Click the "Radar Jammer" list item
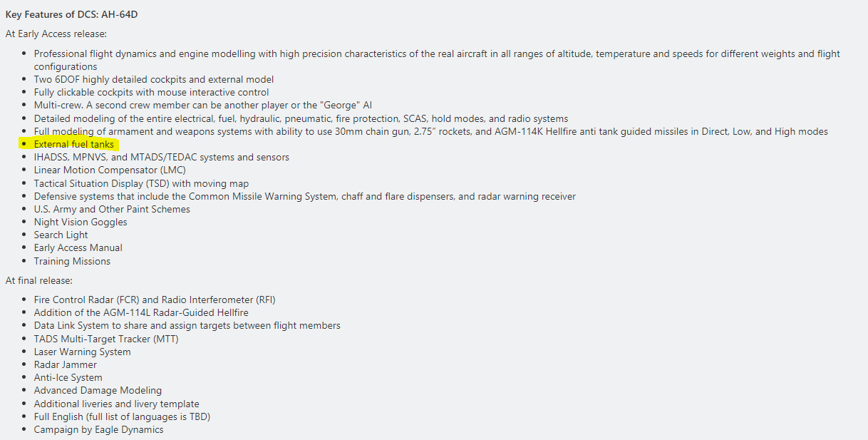Screen dimensions: 868x440 (66, 364)
